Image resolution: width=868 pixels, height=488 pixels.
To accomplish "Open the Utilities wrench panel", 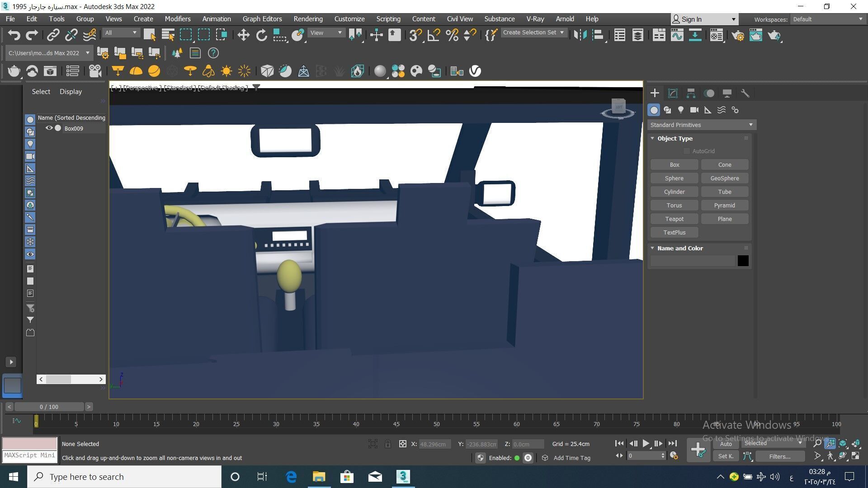I will [745, 94].
